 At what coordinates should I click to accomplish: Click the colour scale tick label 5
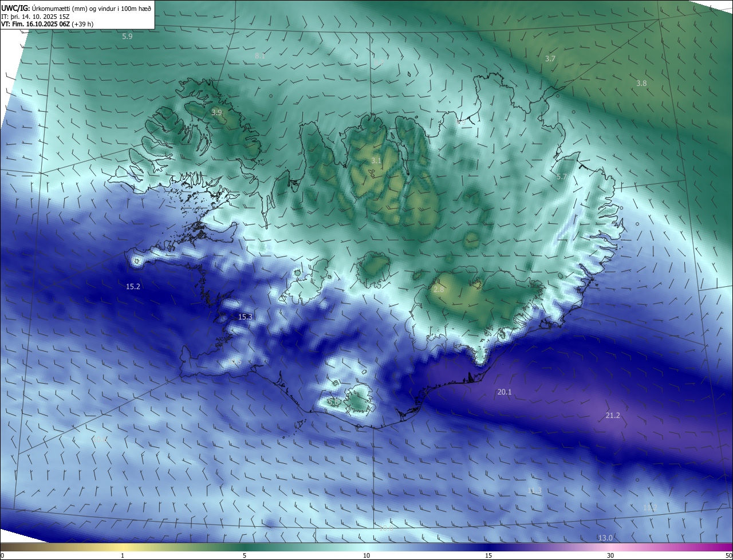tap(245, 555)
